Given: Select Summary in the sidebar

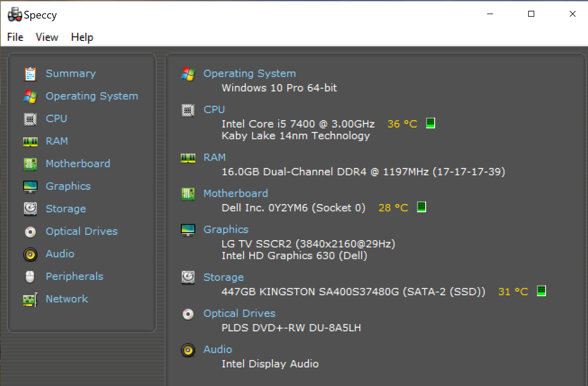Looking at the screenshot, I should (x=71, y=74).
